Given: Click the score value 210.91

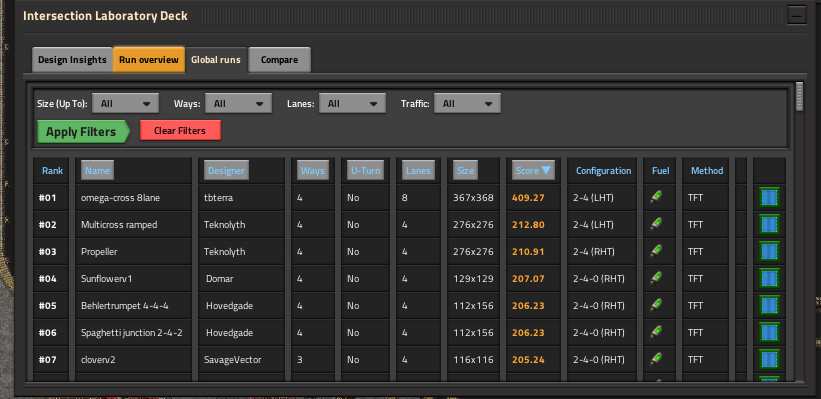Looking at the screenshot, I should coord(528,252).
